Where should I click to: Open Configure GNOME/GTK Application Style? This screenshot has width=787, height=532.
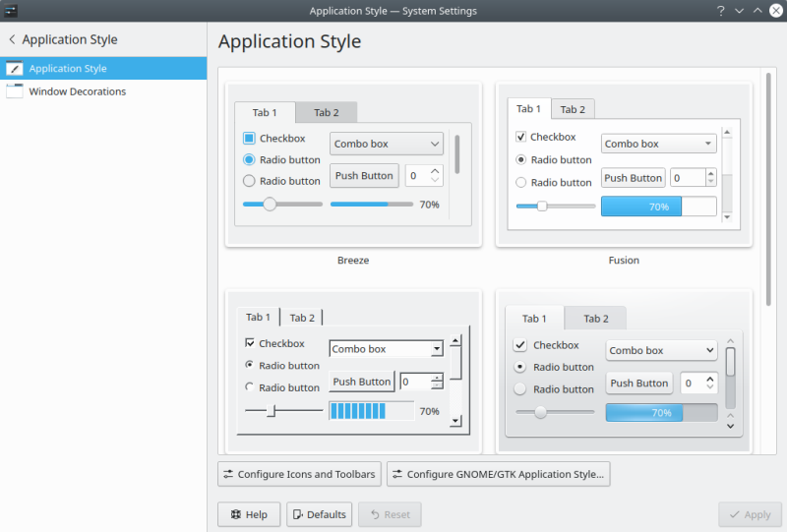[x=499, y=474]
